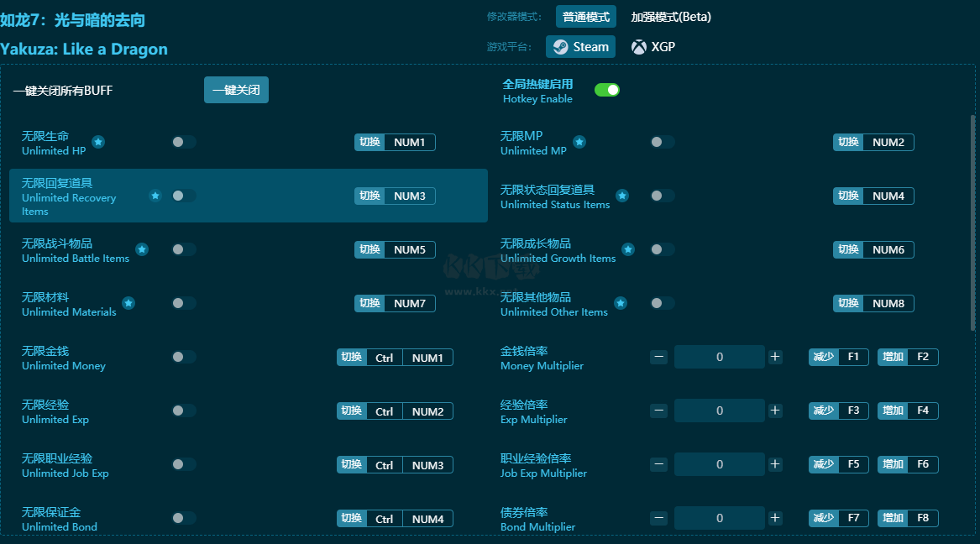Select the Steam platform option
Viewport: 980px width, 544px height.
(x=580, y=47)
